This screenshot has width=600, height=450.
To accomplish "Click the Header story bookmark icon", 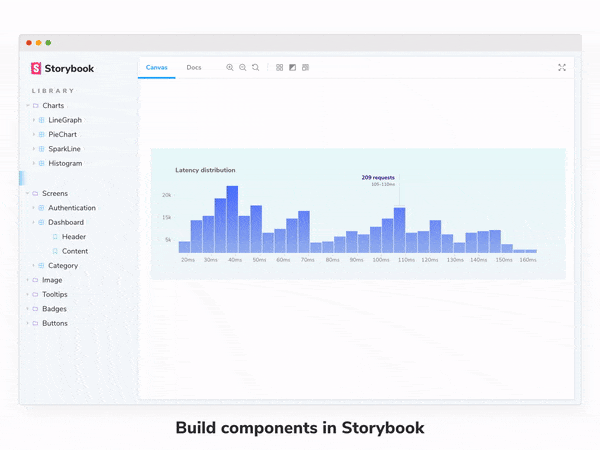I will point(55,236).
